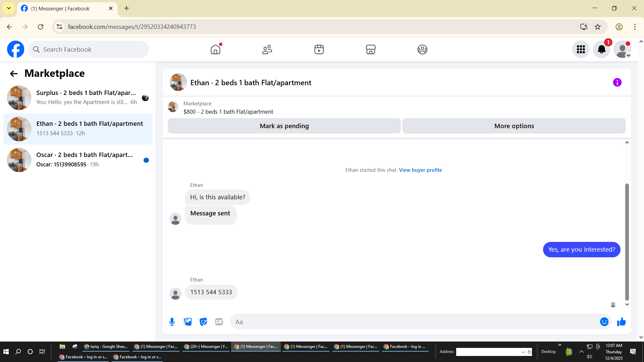
Task: Select the Messenger | Facebook tab
Action: 67,9
